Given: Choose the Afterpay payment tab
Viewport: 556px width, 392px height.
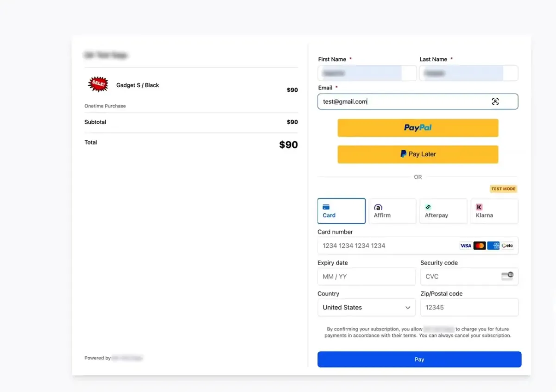Looking at the screenshot, I should pos(443,211).
